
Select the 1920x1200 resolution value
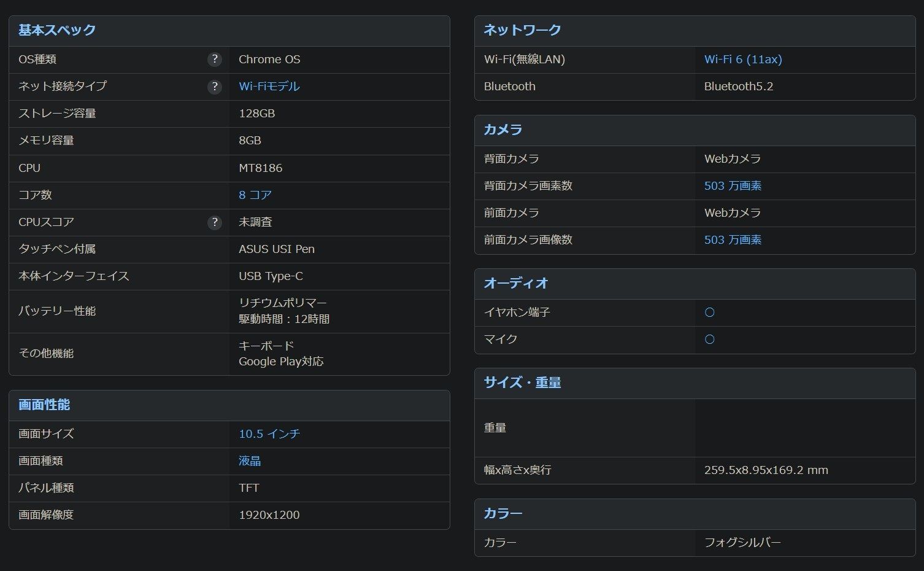tap(269, 515)
